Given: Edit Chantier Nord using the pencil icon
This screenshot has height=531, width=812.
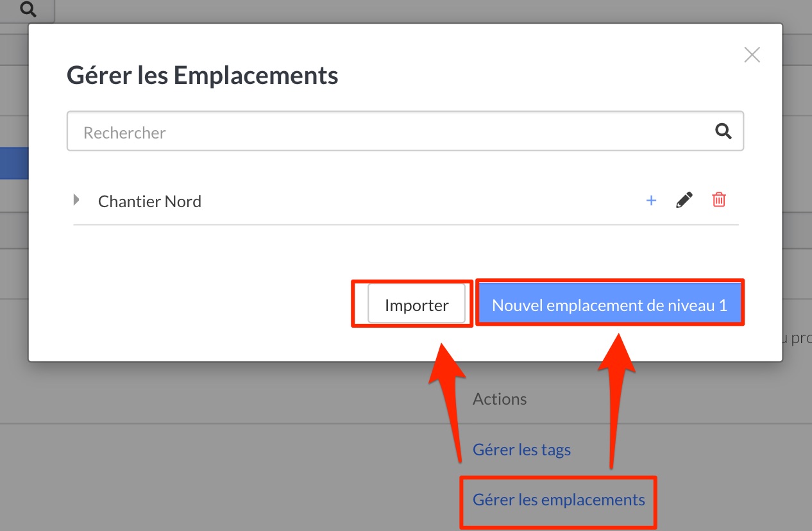Looking at the screenshot, I should (x=684, y=201).
